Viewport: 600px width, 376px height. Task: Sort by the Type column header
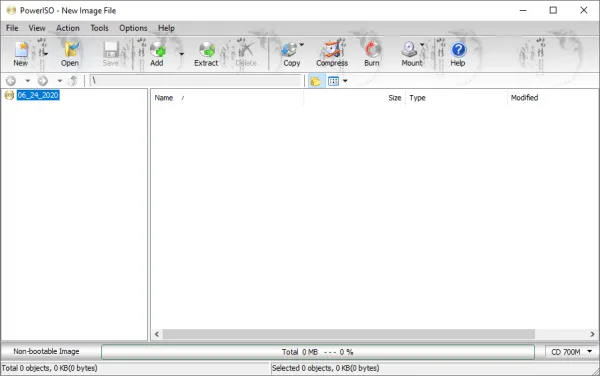click(456, 98)
